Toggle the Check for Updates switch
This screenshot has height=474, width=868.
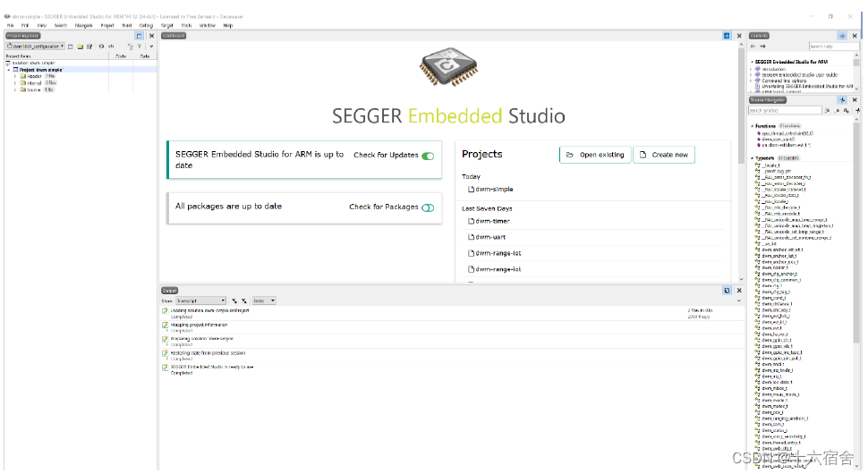coord(428,156)
